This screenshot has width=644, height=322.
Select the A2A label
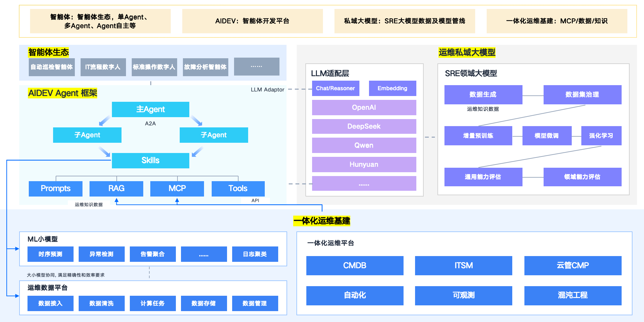coord(150,124)
